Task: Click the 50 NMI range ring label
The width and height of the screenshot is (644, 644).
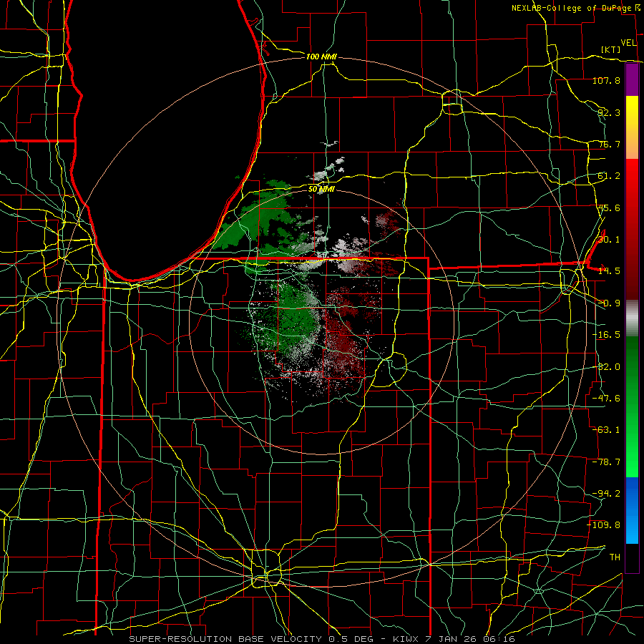Action: 321,189
